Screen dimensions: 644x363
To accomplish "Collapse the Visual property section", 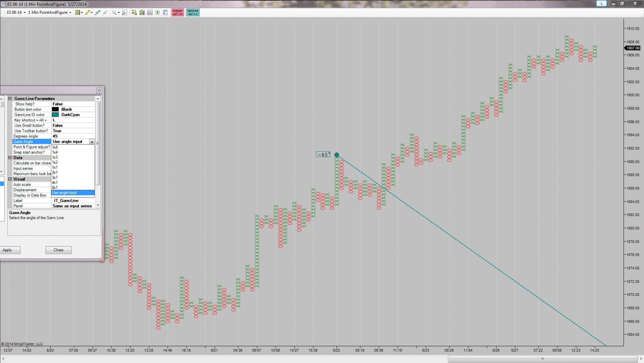I will 10,179.
